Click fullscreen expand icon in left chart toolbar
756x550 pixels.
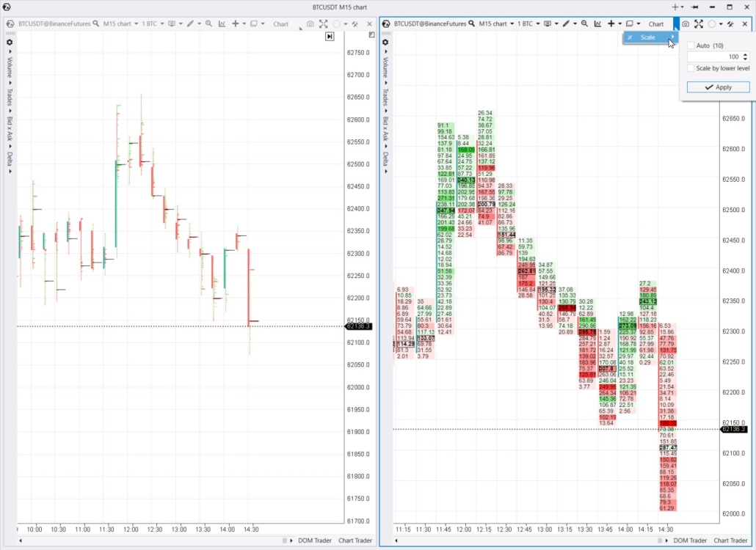[323, 24]
